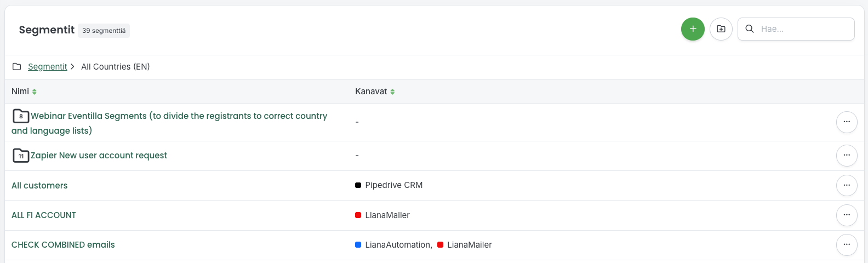Go to Segmentit breadcrumb link
This screenshot has height=263, width=868.
(48, 67)
